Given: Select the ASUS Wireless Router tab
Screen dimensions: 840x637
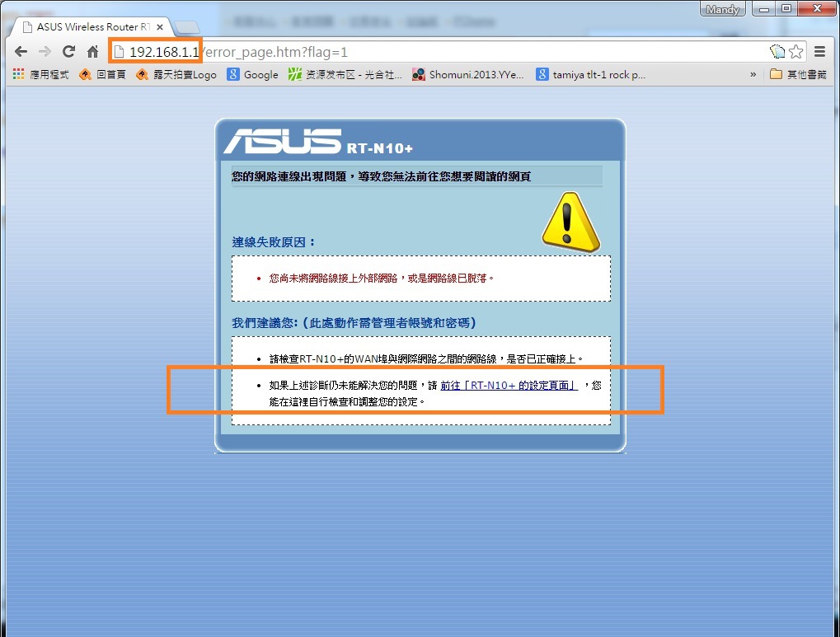Looking at the screenshot, I should [91, 27].
